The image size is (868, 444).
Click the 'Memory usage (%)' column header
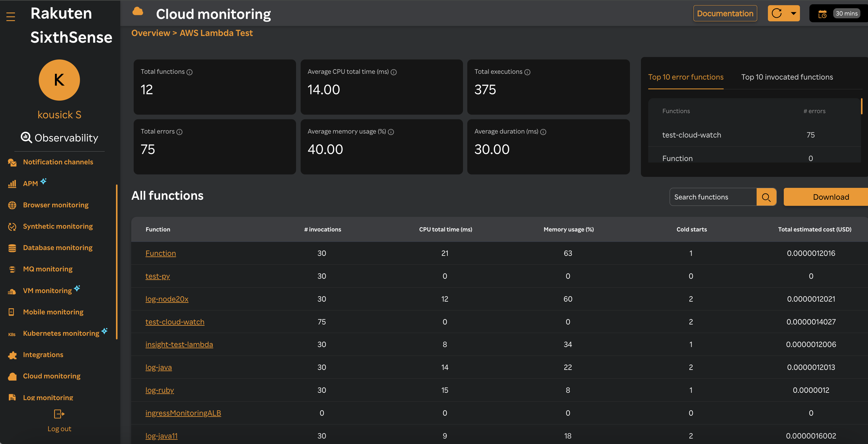tap(569, 229)
